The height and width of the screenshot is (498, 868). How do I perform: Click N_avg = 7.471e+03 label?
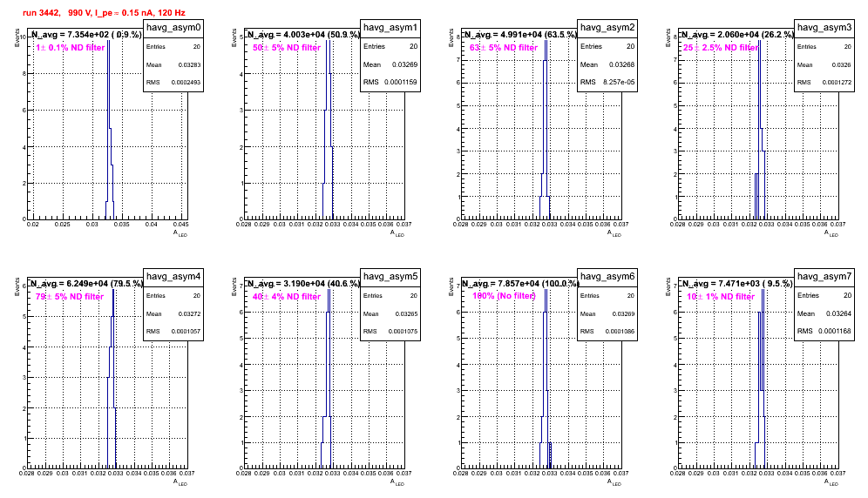[737, 283]
